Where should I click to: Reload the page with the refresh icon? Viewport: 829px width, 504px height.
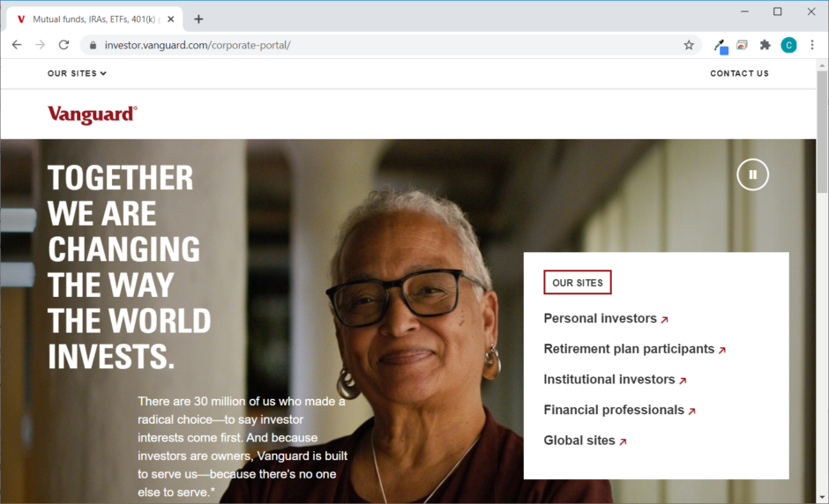click(63, 45)
